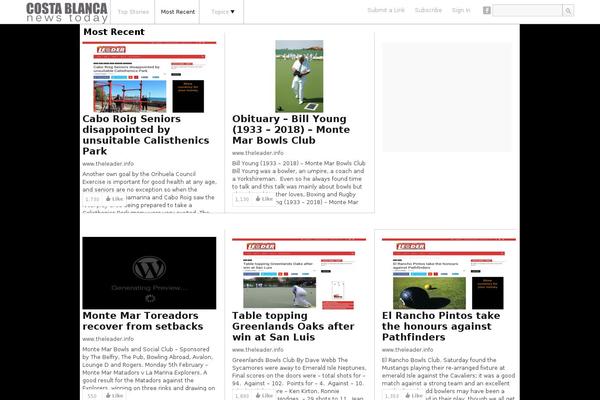The image size is (600, 400).
Task: Click the Sign in link
Action: click(461, 10)
